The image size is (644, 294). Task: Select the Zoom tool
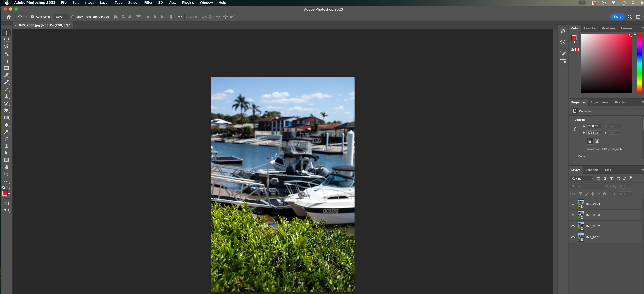(x=7, y=174)
